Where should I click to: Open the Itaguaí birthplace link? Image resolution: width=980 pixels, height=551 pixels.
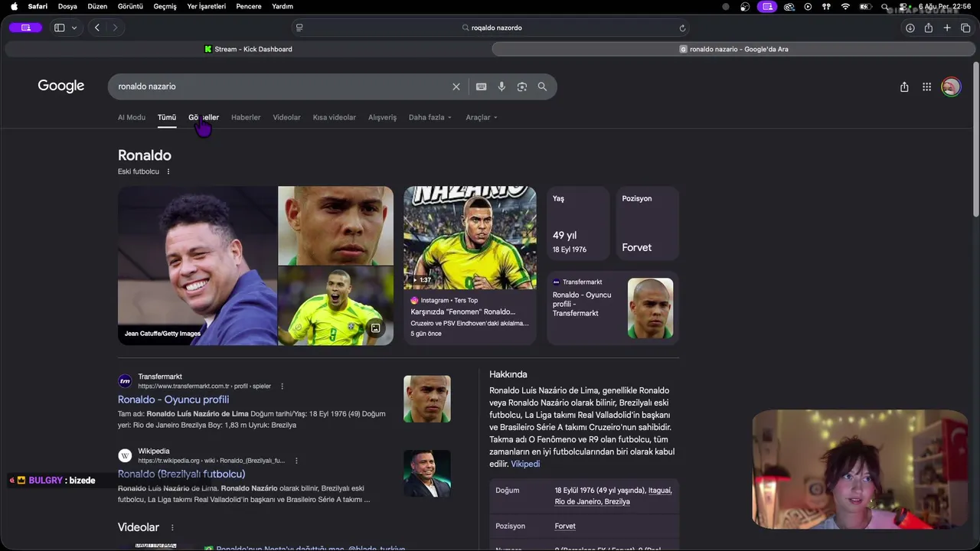[x=660, y=490]
